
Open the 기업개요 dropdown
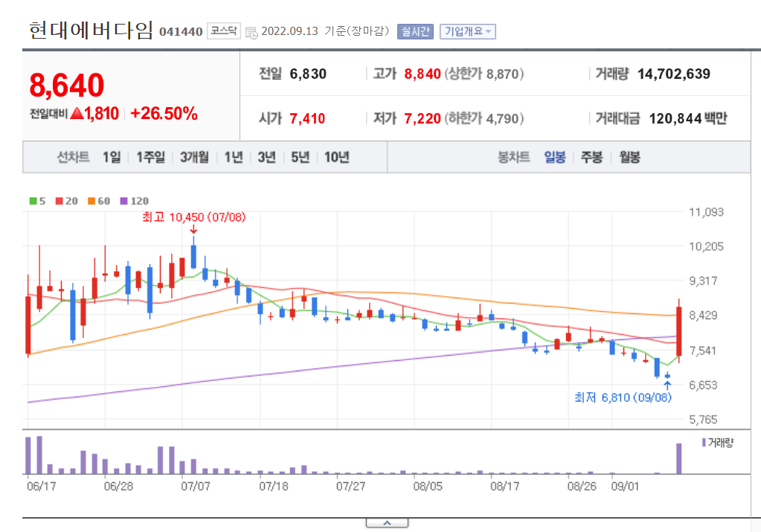(x=468, y=31)
